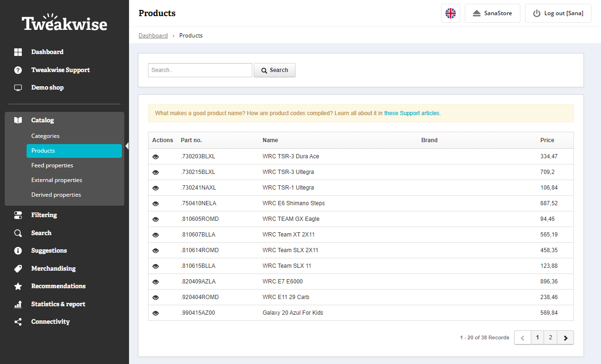Open these Support articles link
The width and height of the screenshot is (601, 364).
(412, 113)
